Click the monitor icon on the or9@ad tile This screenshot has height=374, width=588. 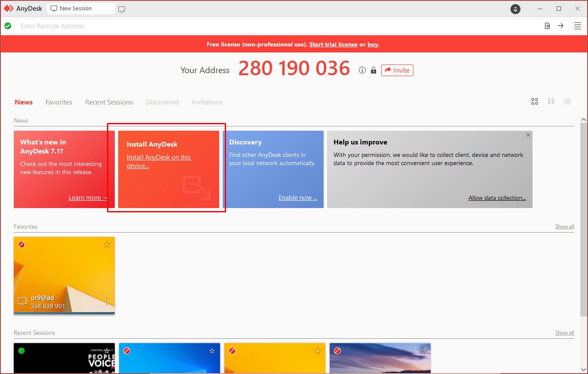pyautogui.click(x=22, y=301)
